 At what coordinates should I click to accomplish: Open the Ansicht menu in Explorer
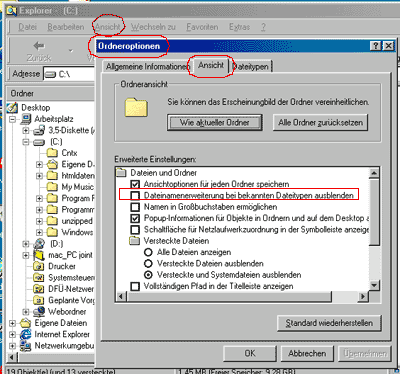click(x=108, y=27)
